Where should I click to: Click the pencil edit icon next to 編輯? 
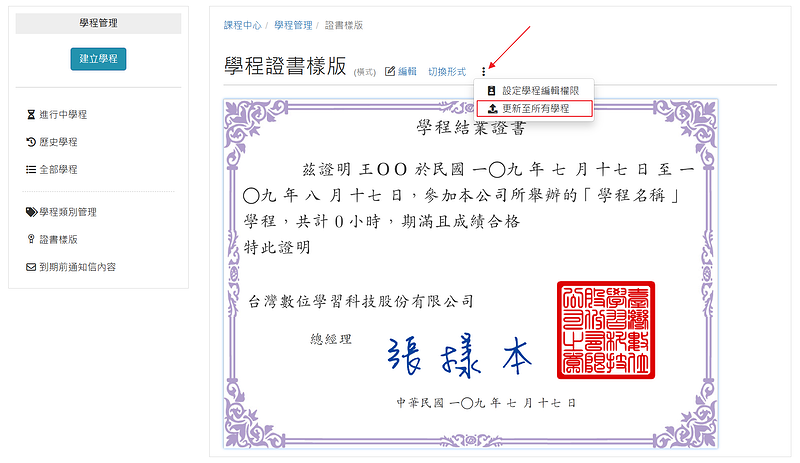[x=390, y=71]
